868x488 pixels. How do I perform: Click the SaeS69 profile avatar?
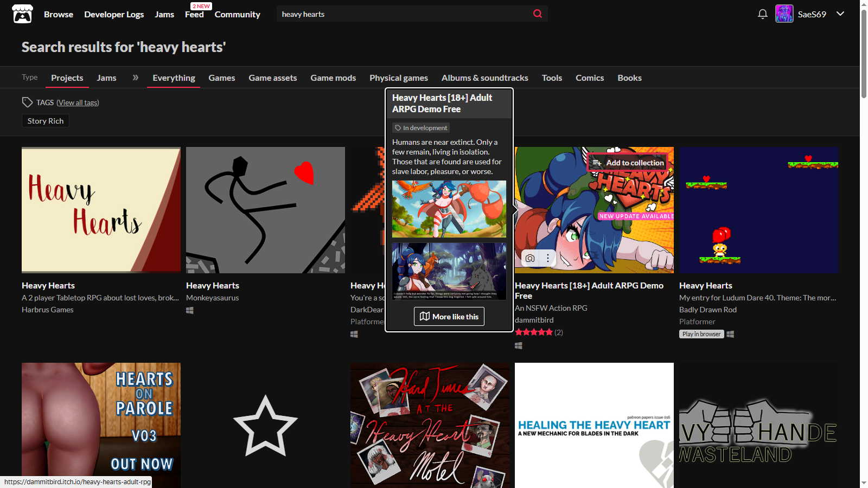tap(784, 14)
